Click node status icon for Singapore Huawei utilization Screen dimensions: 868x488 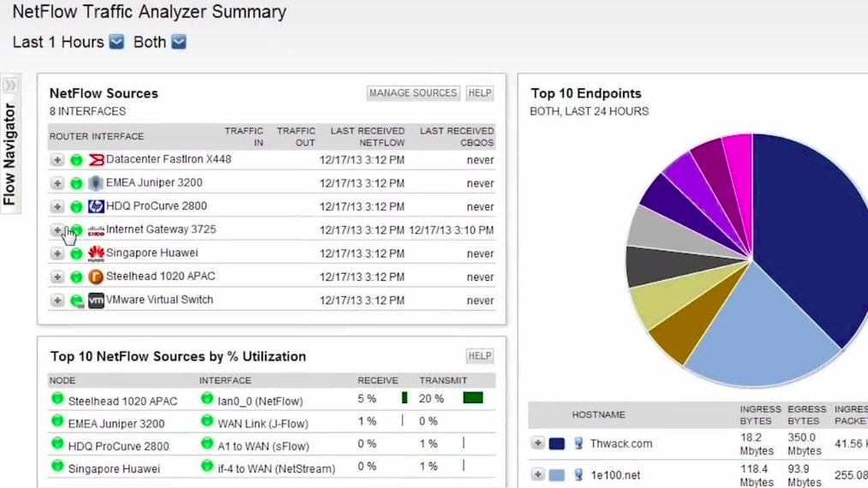[57, 466]
